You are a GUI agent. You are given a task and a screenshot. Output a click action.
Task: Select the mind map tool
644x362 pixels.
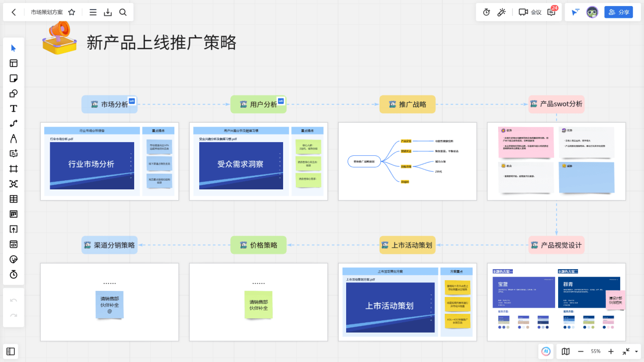point(14,184)
